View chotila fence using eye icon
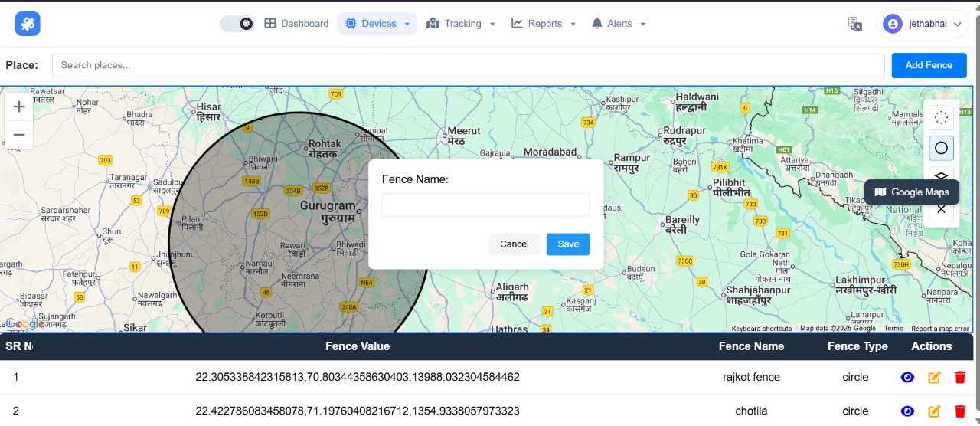Image resolution: width=980 pixels, height=426 pixels. [x=907, y=411]
